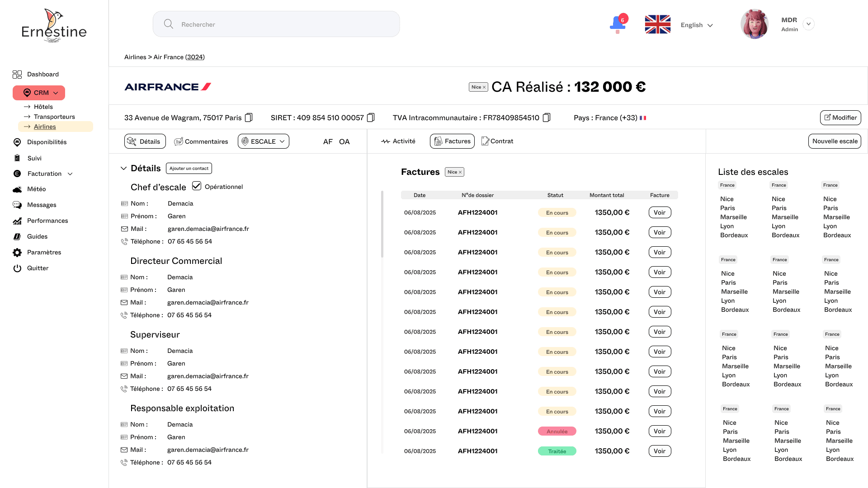Collapse the Détails section chevron
The width and height of the screenshot is (868, 488).
coord(123,168)
